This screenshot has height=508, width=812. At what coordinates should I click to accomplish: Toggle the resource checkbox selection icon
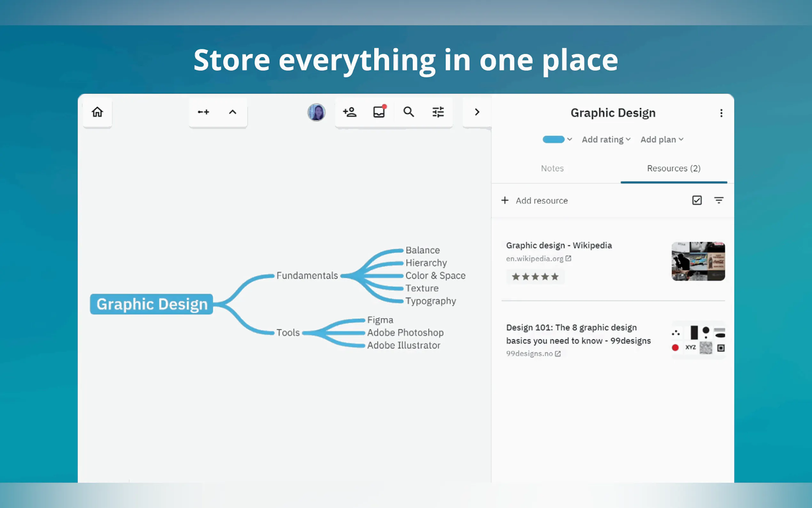pos(697,200)
